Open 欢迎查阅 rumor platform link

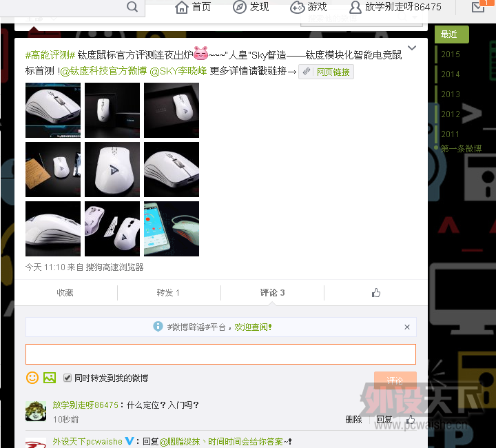tap(253, 327)
